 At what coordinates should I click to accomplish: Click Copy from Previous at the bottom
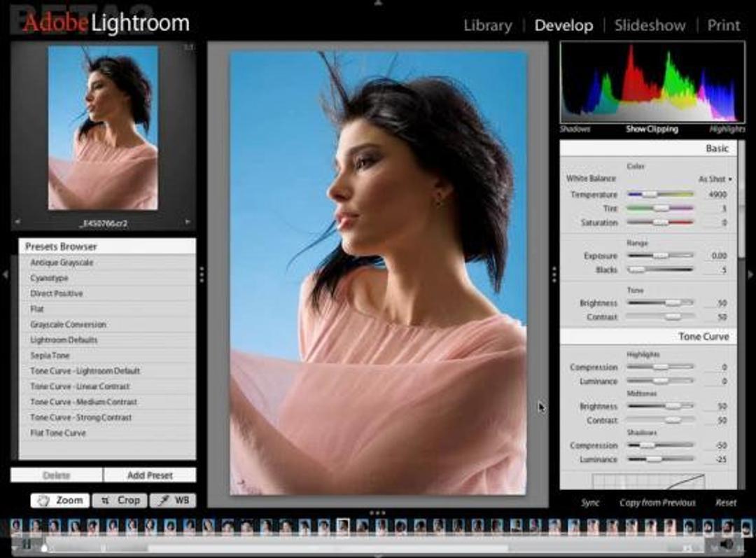coord(657,502)
